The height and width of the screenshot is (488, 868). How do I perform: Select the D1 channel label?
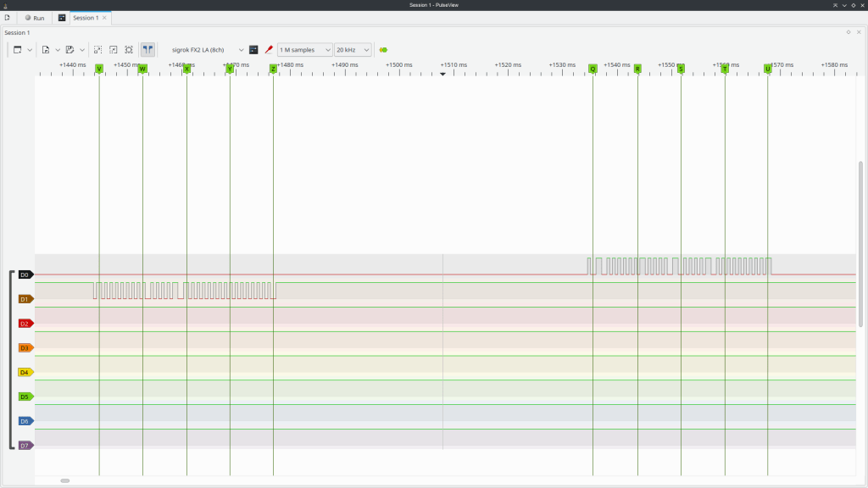pos(25,299)
